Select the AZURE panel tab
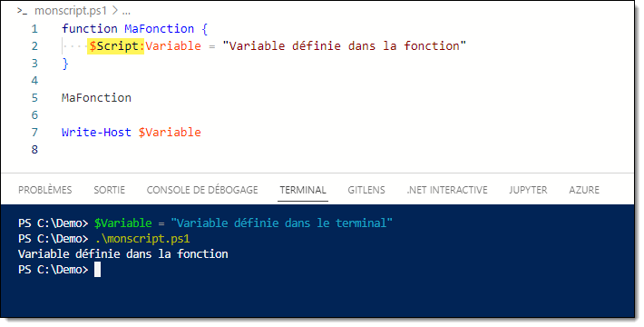The width and height of the screenshot is (644, 327). 584,190
